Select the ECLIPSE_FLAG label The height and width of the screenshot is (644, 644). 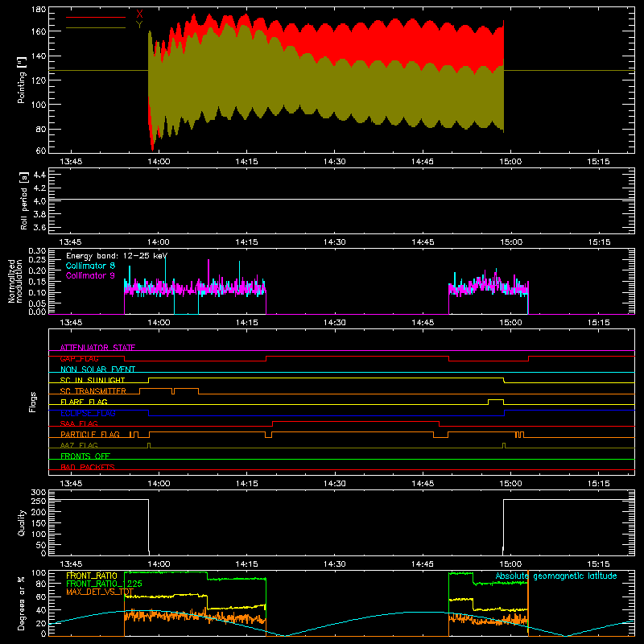pyautogui.click(x=88, y=413)
